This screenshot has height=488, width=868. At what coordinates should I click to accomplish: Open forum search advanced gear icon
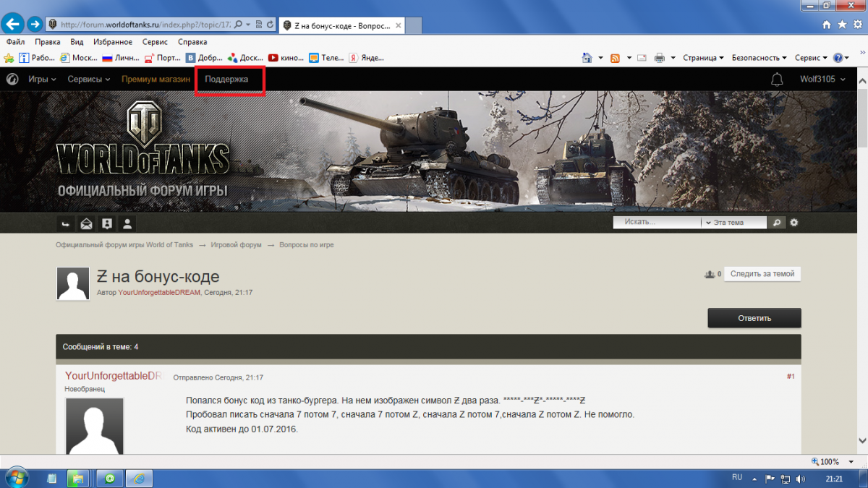coord(794,223)
